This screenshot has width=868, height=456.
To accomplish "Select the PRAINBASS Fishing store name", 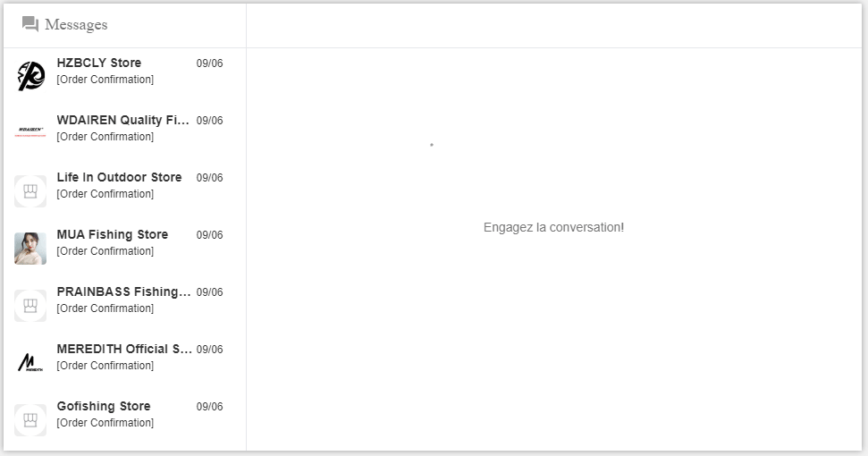I will coord(123,291).
